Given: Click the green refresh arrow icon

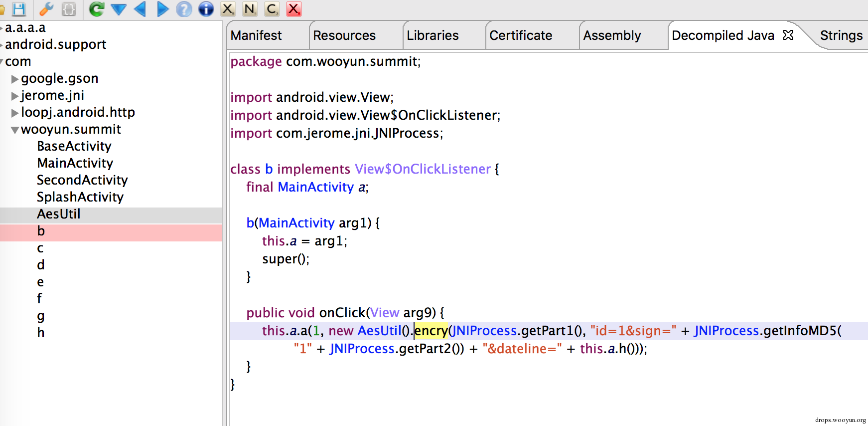Looking at the screenshot, I should (x=96, y=9).
